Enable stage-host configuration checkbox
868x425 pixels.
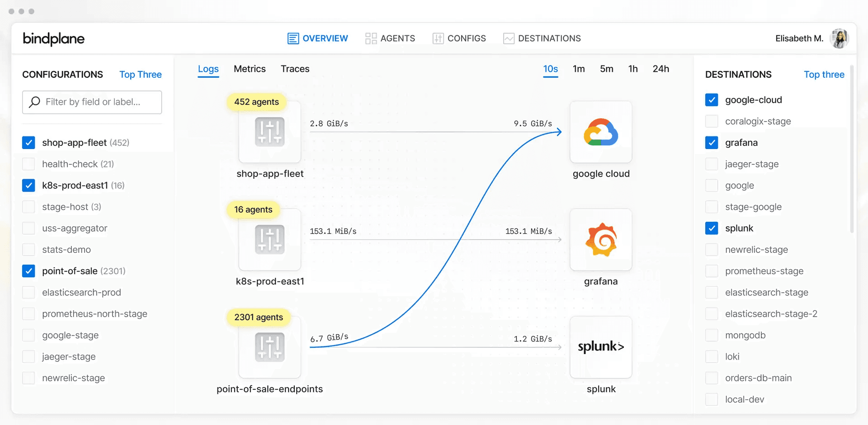tap(28, 207)
